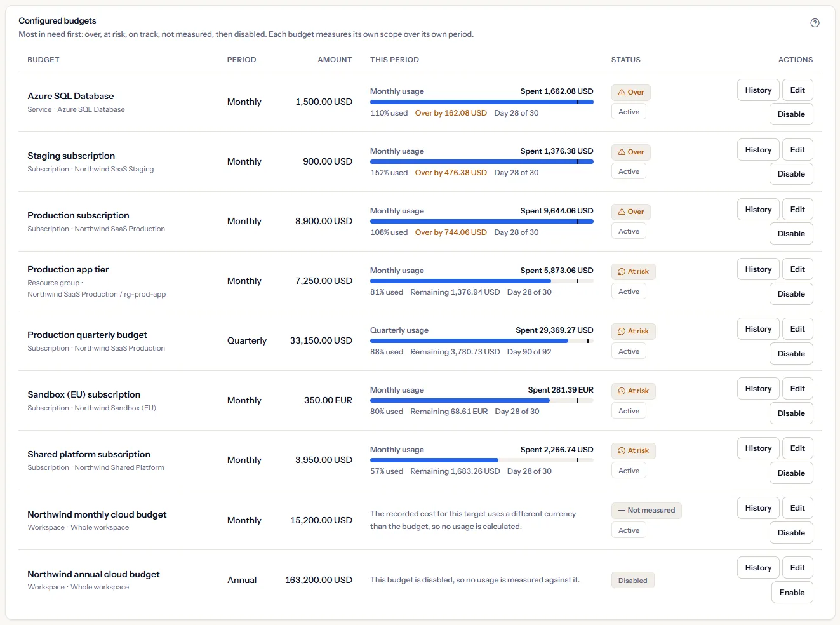Click the Not measured status badge
840x625 pixels.
click(646, 511)
